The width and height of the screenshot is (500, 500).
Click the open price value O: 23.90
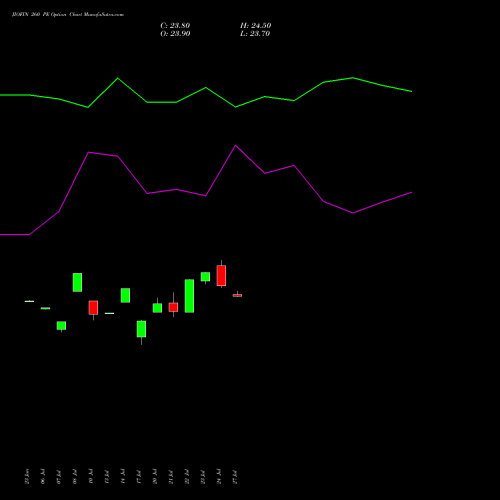pos(175,34)
